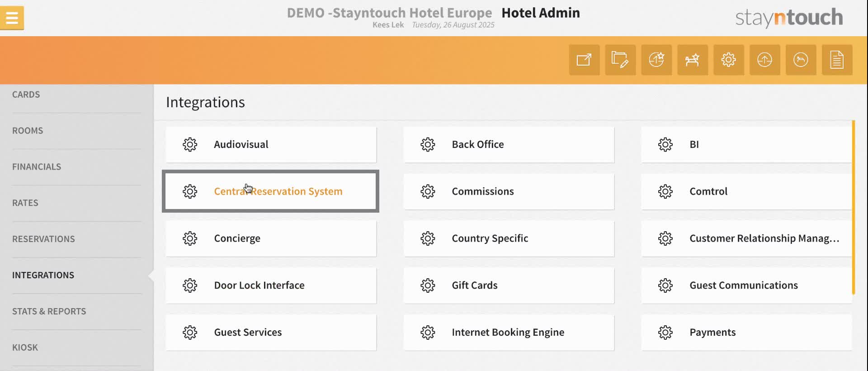868x371 pixels.
Task: Click the circled upload arrow shortcut icon
Action: [x=765, y=60]
